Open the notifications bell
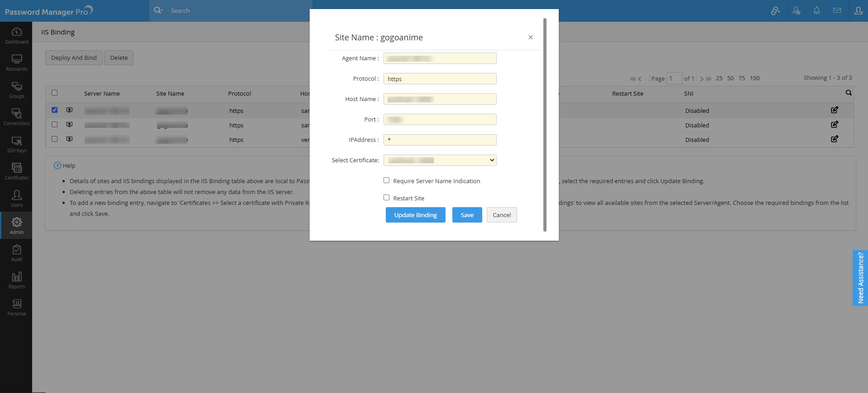This screenshot has height=393, width=868. click(817, 10)
